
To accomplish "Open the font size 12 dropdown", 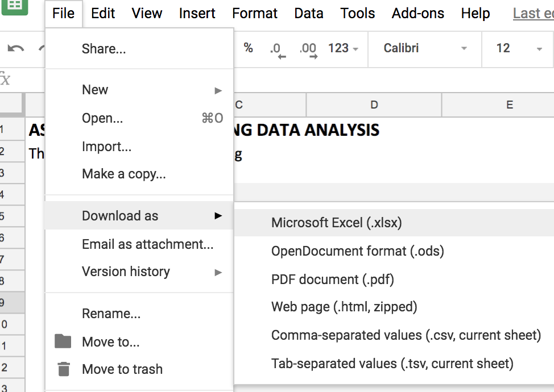I will click(x=518, y=48).
